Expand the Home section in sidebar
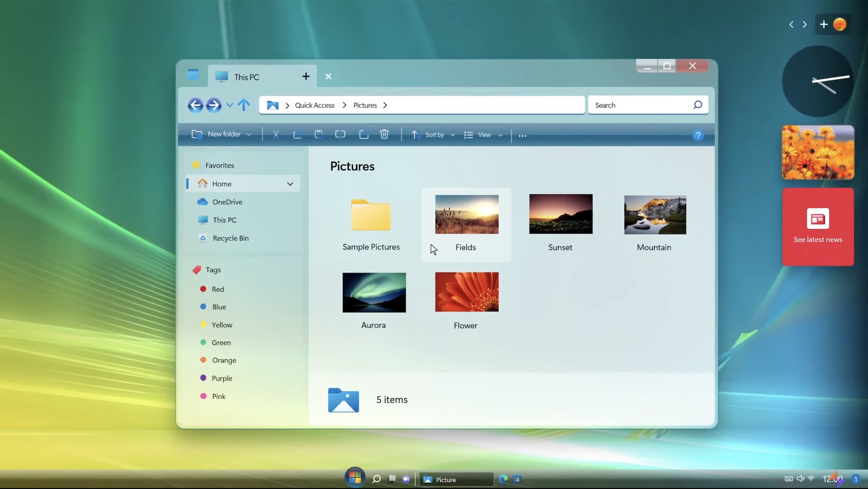Screen dimensions: 868x489 tap(290, 183)
